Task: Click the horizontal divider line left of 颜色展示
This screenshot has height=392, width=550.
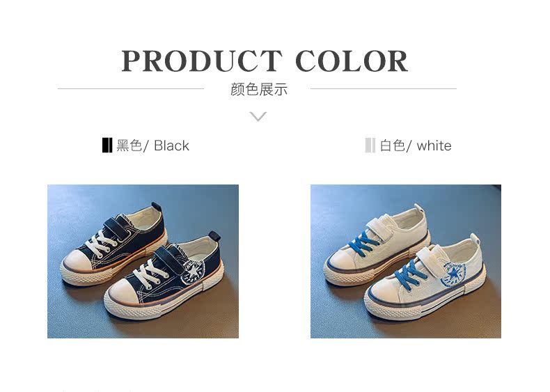Action: point(131,89)
